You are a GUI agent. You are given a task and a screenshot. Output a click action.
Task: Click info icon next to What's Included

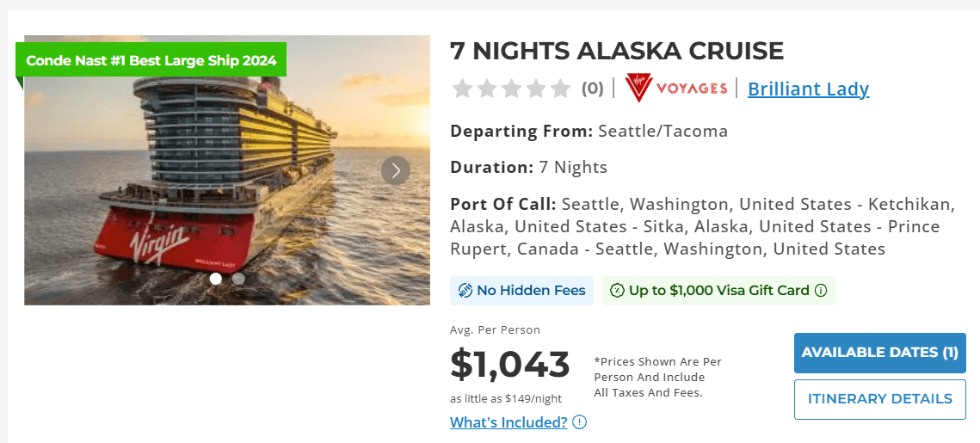coord(580,422)
